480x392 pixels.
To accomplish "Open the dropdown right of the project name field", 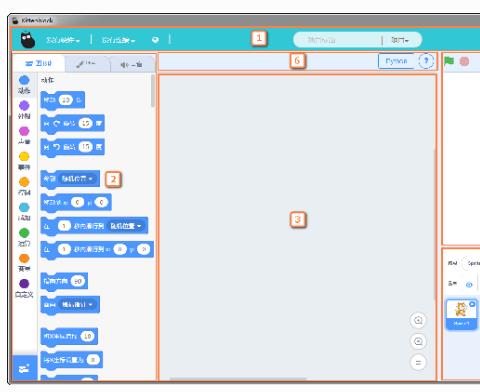I will pos(400,40).
